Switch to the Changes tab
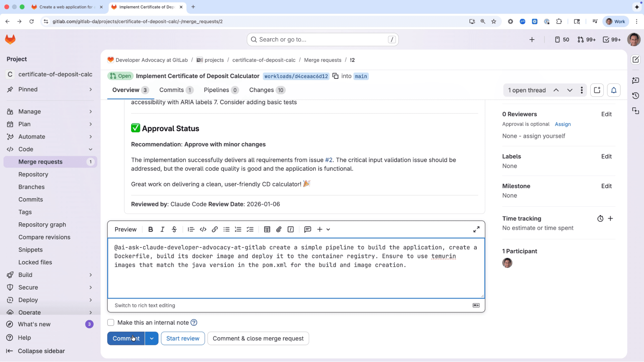Viewport: 644px width, 362px height. pos(262,90)
